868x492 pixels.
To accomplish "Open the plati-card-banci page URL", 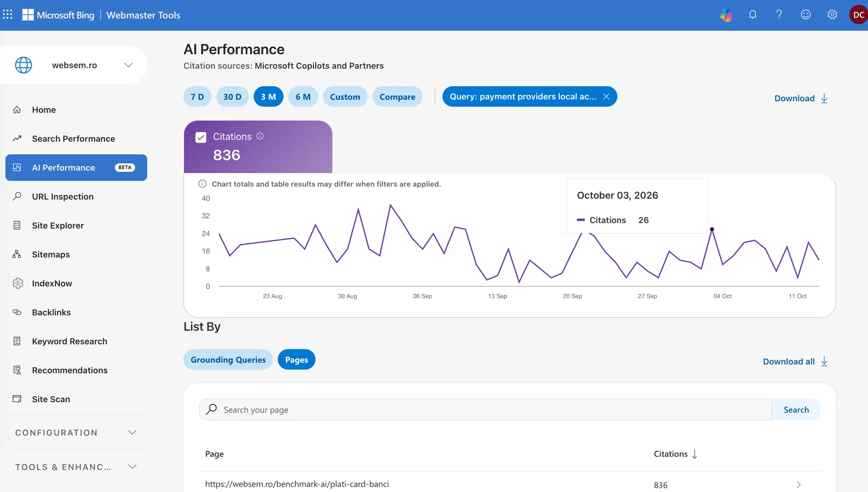I will (x=297, y=484).
